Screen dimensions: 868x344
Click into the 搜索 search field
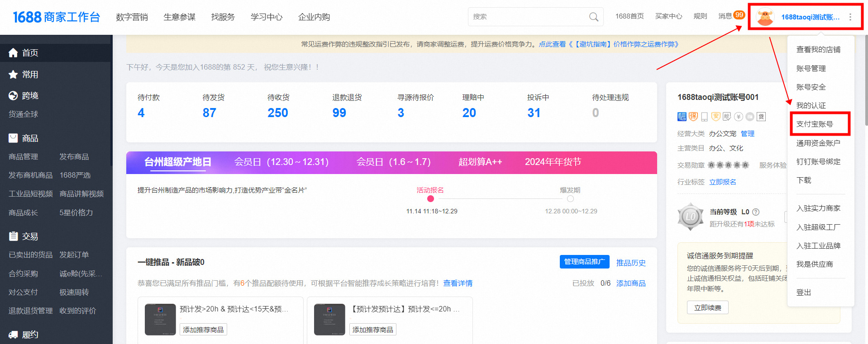coord(527,17)
